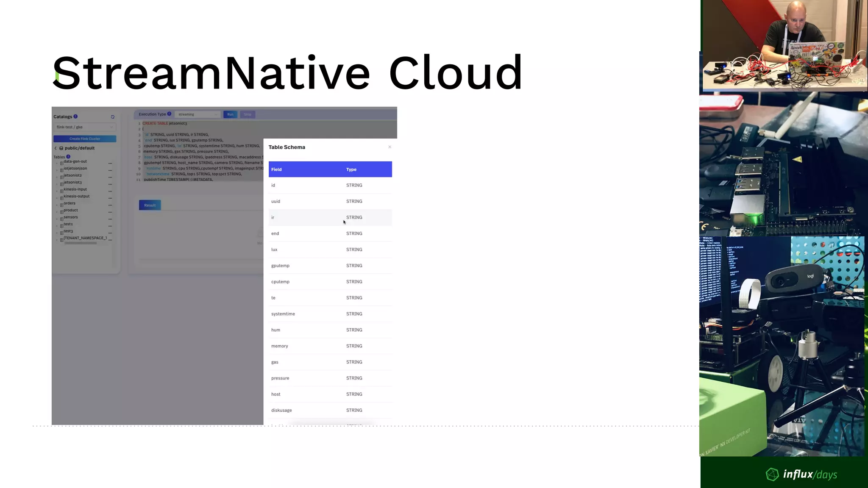Viewport: 868px width, 488px height.
Task: Click the Field column header
Action: point(276,169)
